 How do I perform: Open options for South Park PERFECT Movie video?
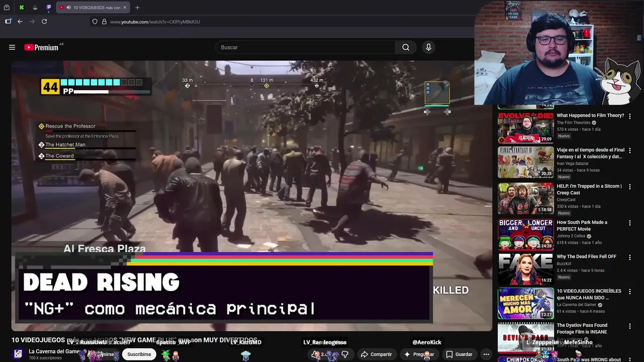(x=629, y=223)
